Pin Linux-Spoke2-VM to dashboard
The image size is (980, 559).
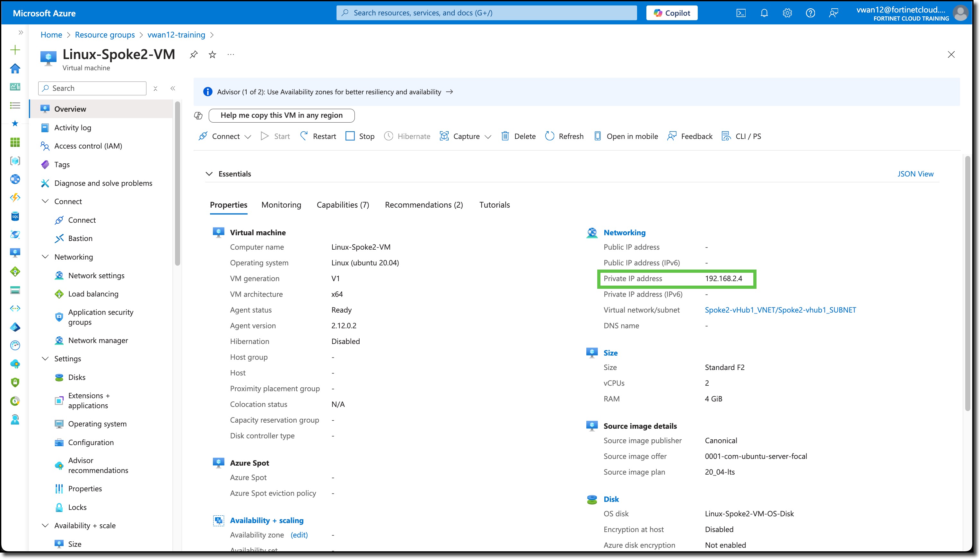[194, 55]
